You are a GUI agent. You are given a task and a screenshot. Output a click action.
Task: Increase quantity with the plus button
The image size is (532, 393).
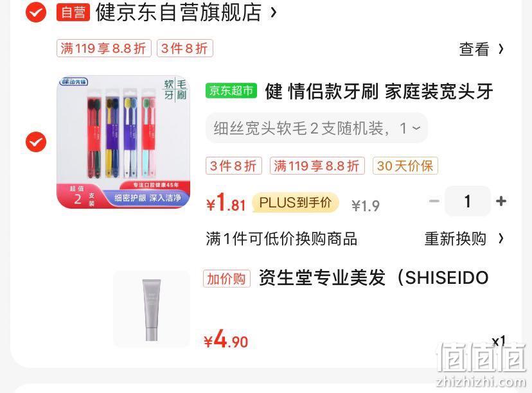501,201
